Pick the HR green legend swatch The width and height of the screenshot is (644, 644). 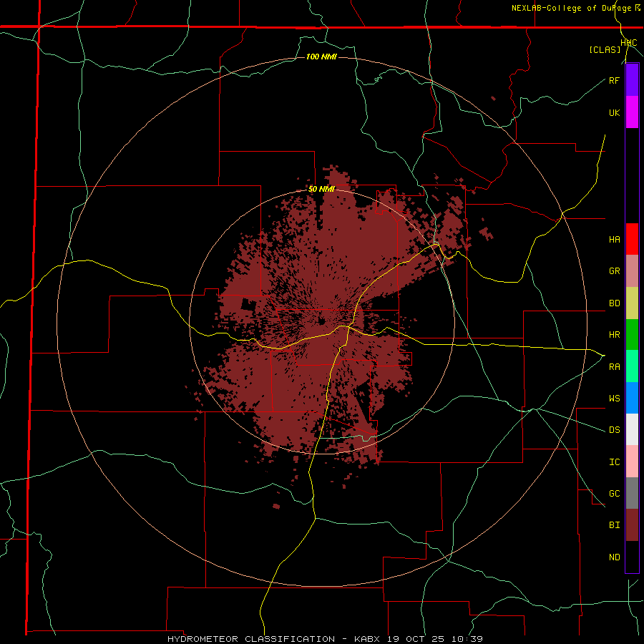point(632,335)
